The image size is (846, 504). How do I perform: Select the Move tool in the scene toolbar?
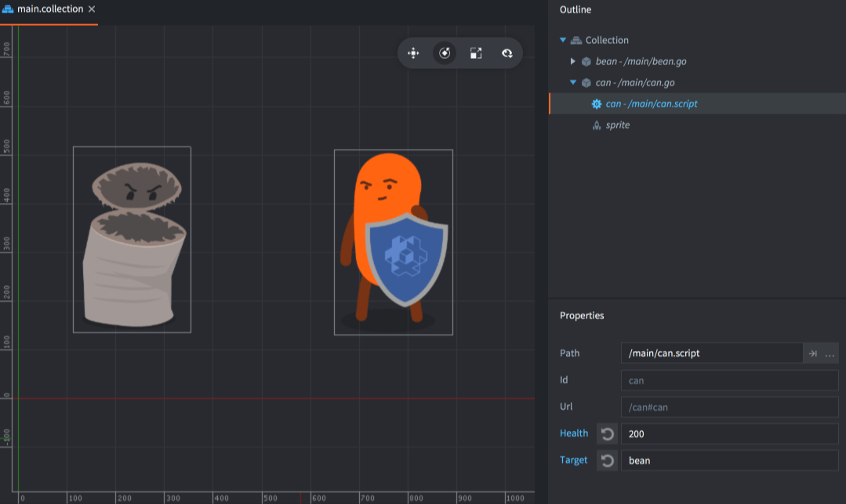pyautogui.click(x=413, y=53)
